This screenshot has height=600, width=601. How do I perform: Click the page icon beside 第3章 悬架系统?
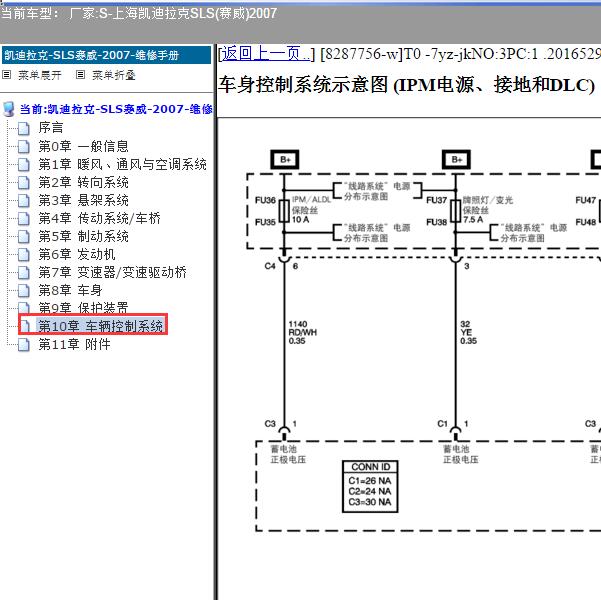[24, 201]
